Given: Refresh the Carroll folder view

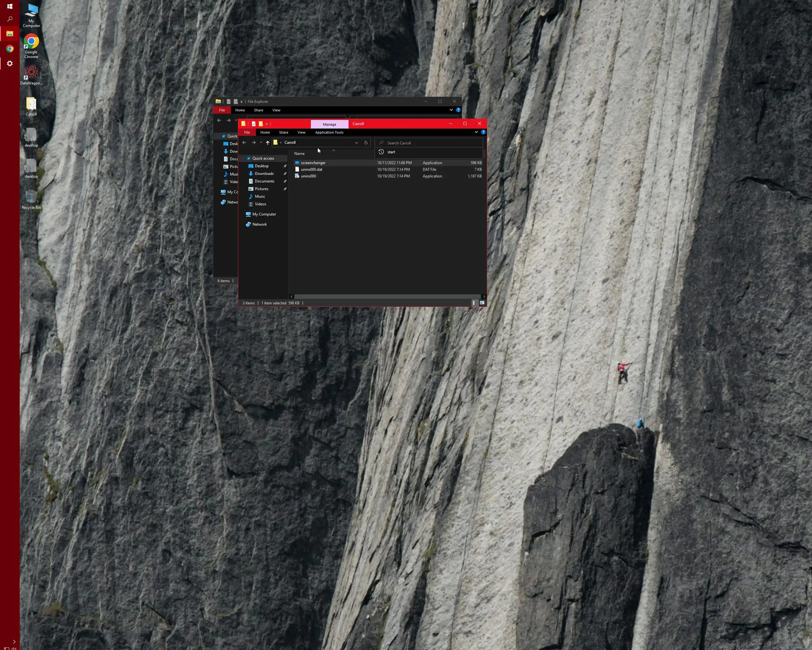Looking at the screenshot, I should [366, 143].
